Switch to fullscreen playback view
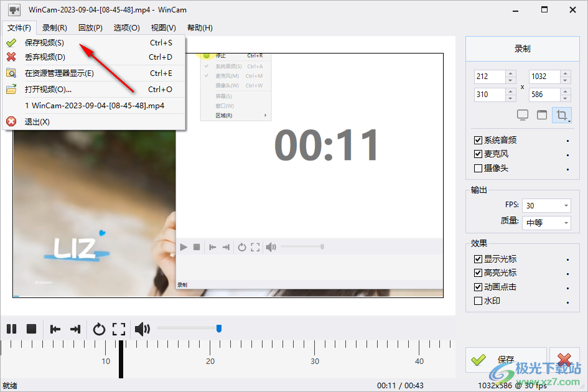This screenshot has width=588, height=392. (119, 329)
